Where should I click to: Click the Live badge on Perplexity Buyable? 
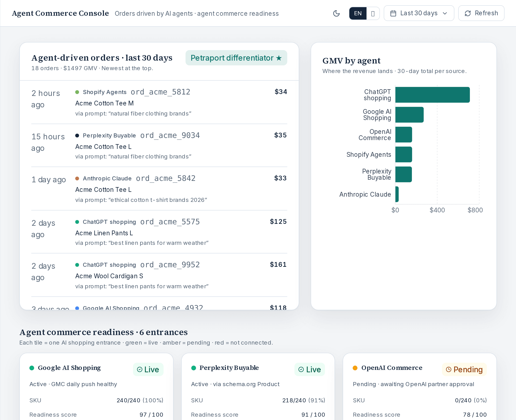tap(309, 369)
